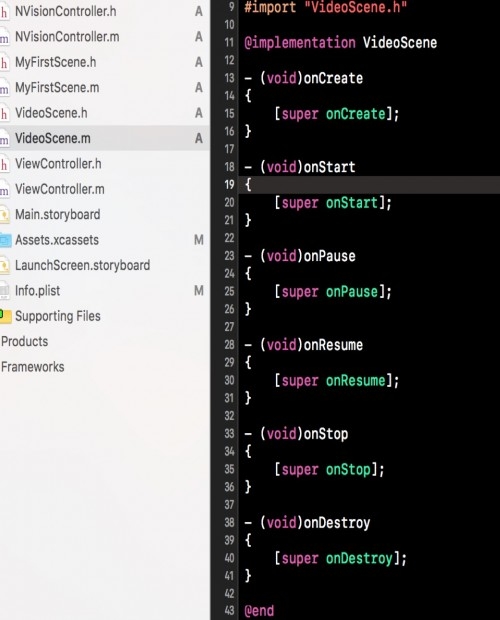Screen dimensions: 500x620
Task: Open LaunchScreen.storyboard file
Action: pyautogui.click(x=82, y=265)
